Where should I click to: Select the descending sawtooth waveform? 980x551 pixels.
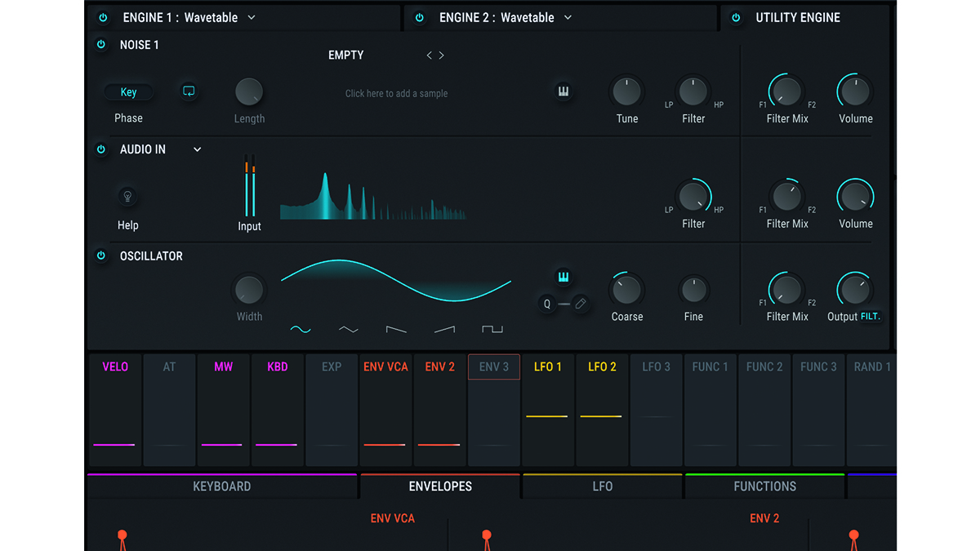click(x=396, y=330)
